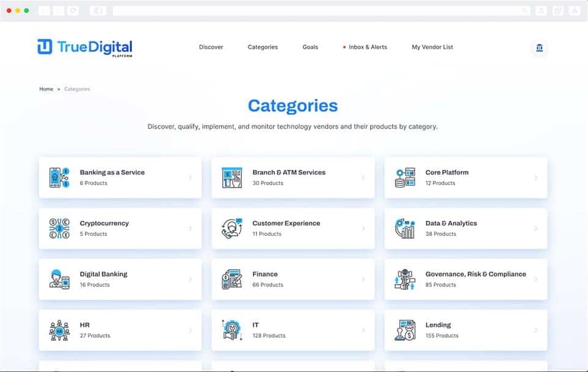Click the Categories breadcrumb text
The height and width of the screenshot is (372, 588).
pos(77,89)
